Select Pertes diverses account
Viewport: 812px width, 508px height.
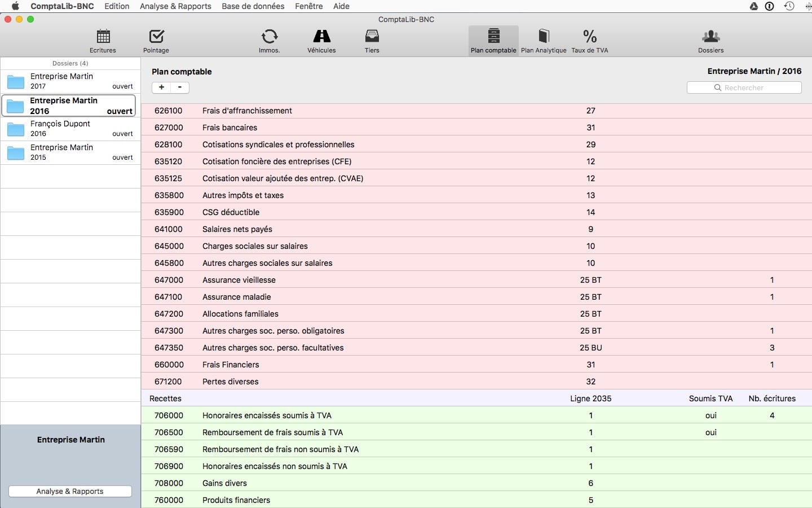click(x=476, y=382)
